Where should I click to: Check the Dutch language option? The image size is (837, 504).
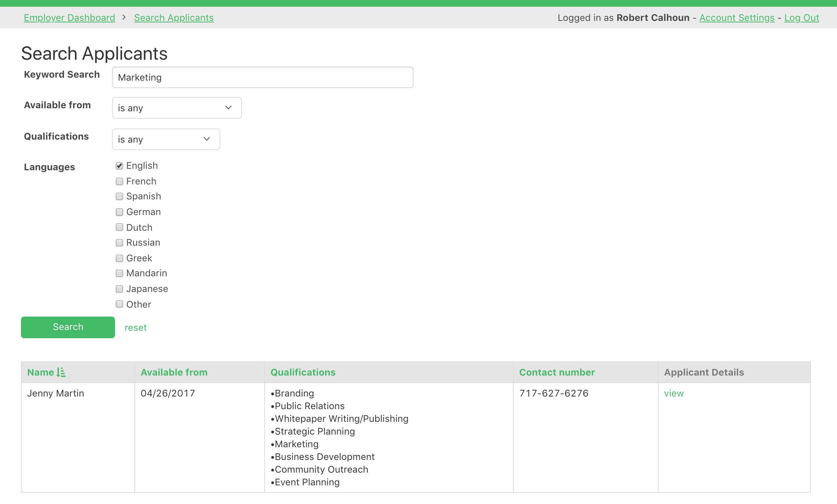[119, 227]
